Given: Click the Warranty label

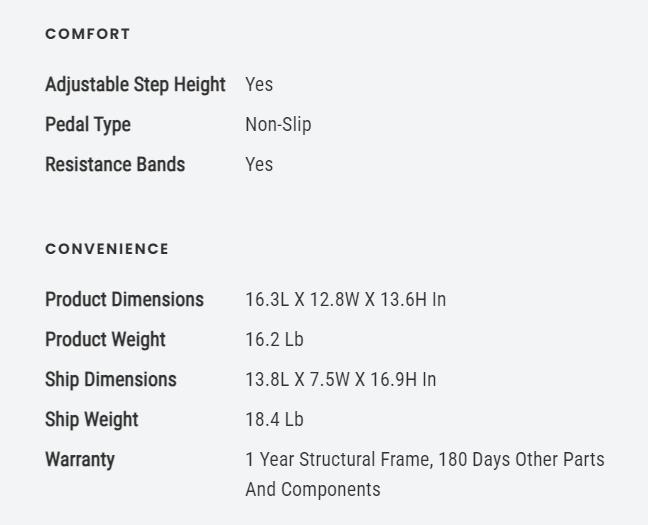Looking at the screenshot, I should click(x=80, y=460).
